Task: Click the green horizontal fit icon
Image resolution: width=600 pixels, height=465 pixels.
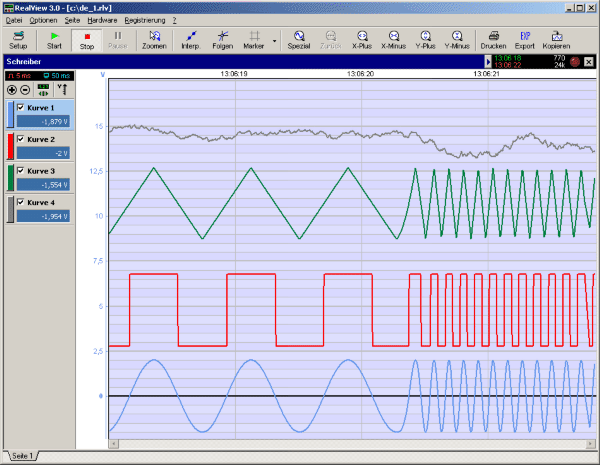Action: tap(43, 90)
